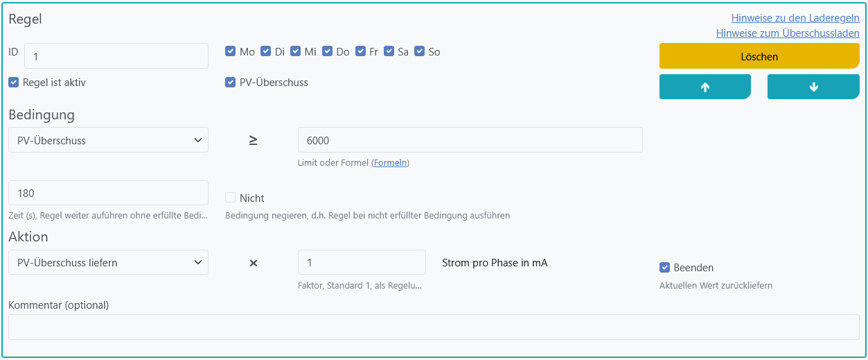Open 'Hinweise zu den Laderegeln' link
The width and height of the screenshot is (868, 360).
pyautogui.click(x=795, y=18)
